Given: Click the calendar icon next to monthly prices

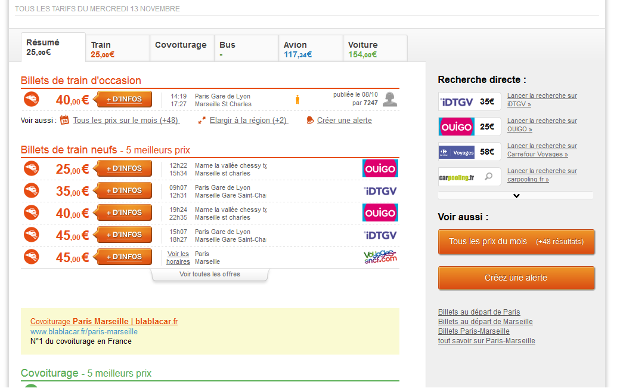Looking at the screenshot, I should click(x=64, y=120).
